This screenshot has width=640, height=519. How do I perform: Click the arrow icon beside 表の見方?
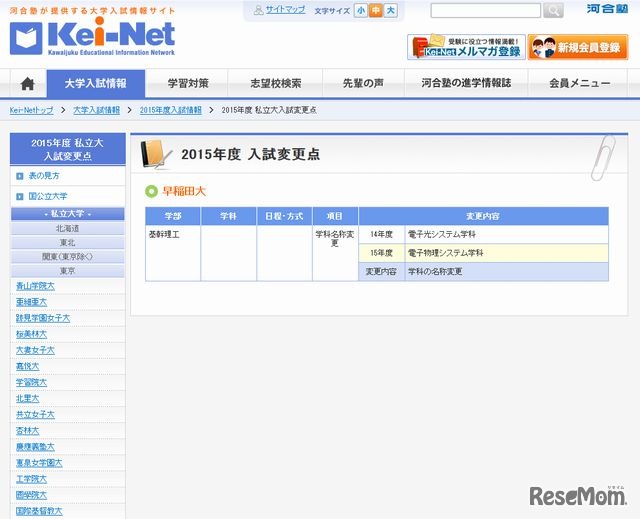[x=20, y=176]
